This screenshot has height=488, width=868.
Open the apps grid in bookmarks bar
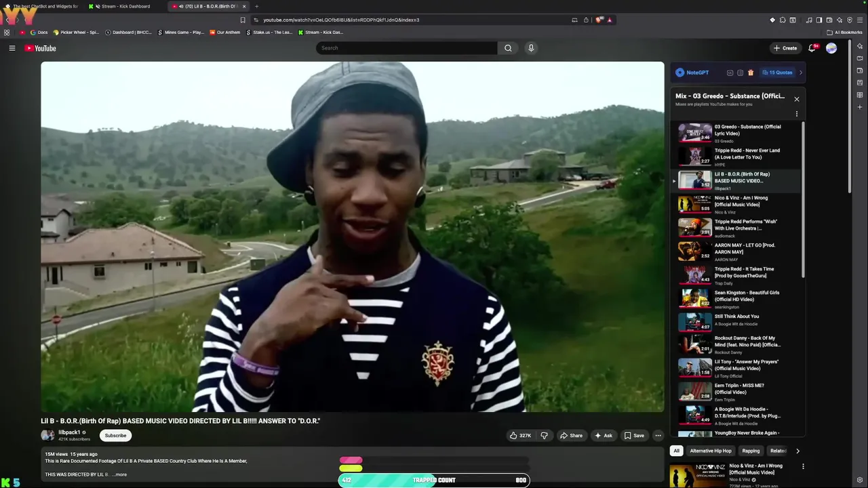tap(7, 32)
